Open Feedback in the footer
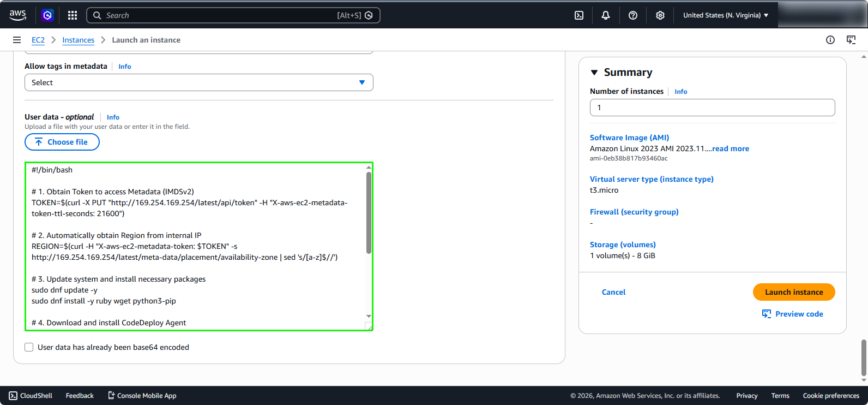 (x=80, y=396)
